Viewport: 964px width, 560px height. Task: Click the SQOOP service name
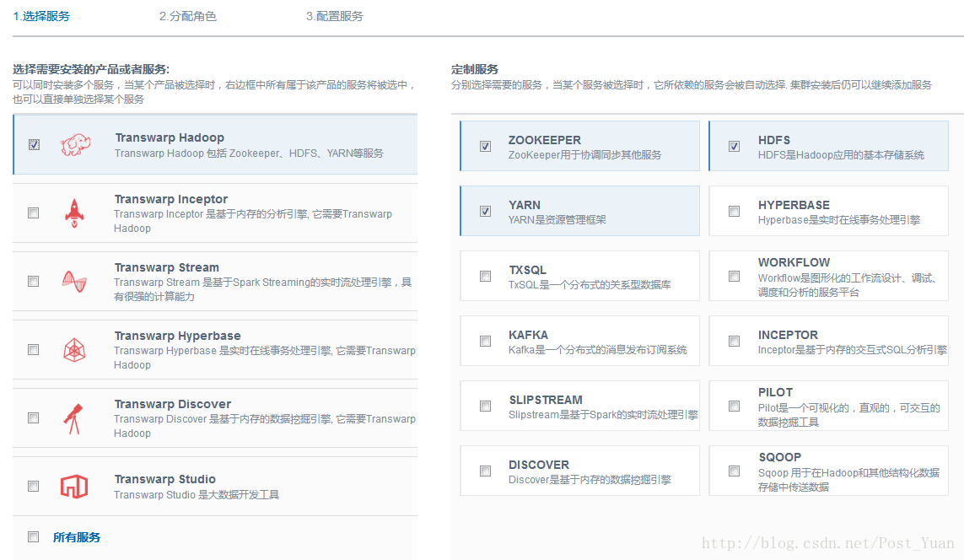coord(779,457)
